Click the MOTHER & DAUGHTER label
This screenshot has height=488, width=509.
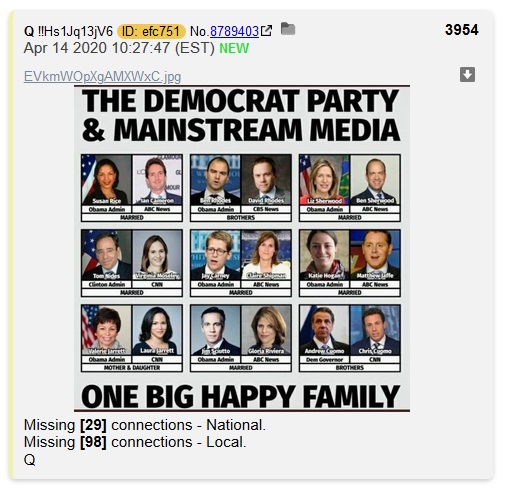(x=132, y=368)
